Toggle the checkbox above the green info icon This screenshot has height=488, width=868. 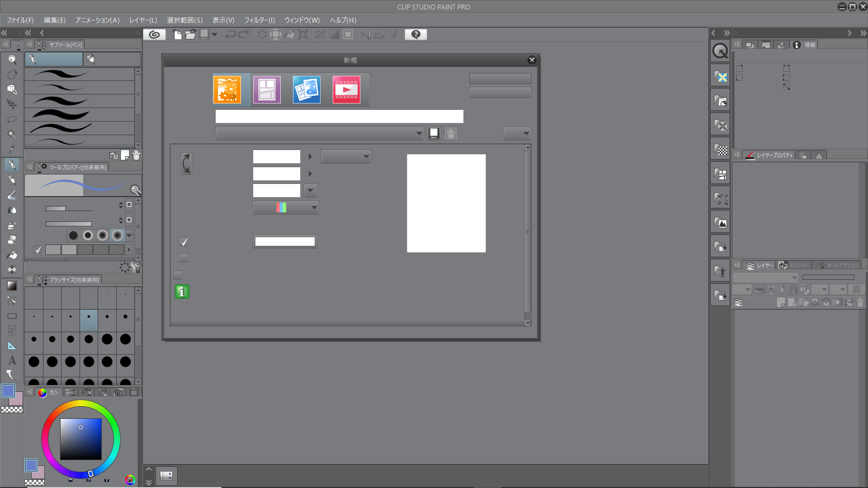point(178,275)
